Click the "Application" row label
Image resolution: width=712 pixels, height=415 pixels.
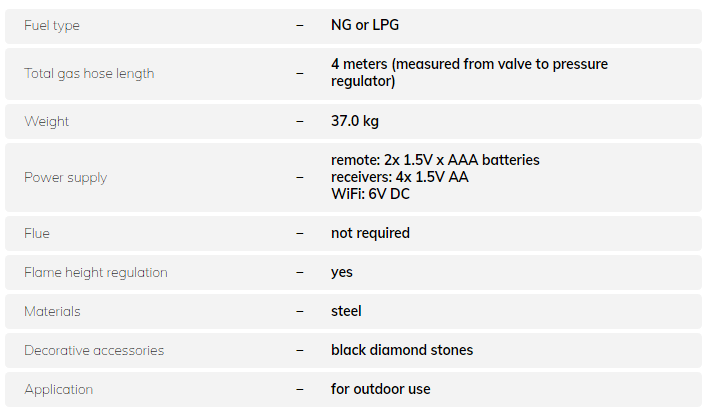click(x=58, y=389)
